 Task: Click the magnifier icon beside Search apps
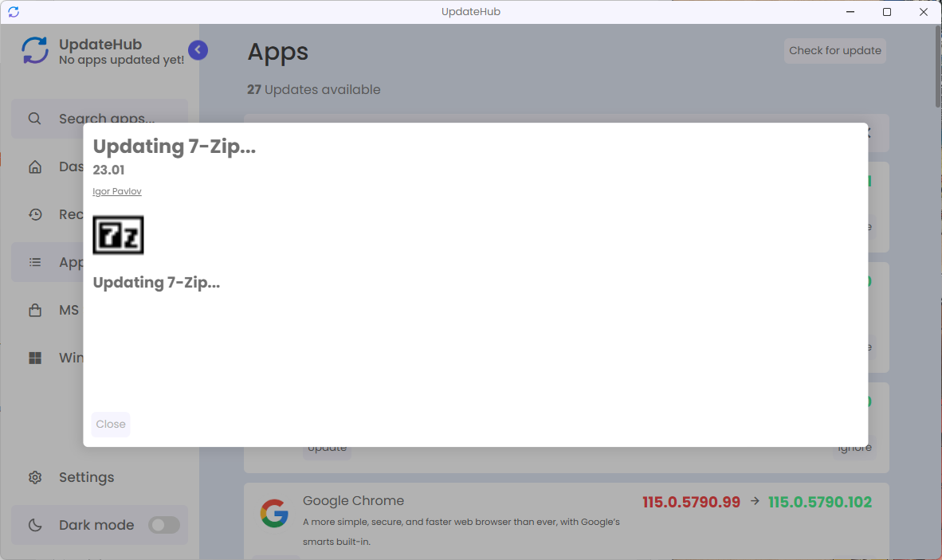(34, 119)
